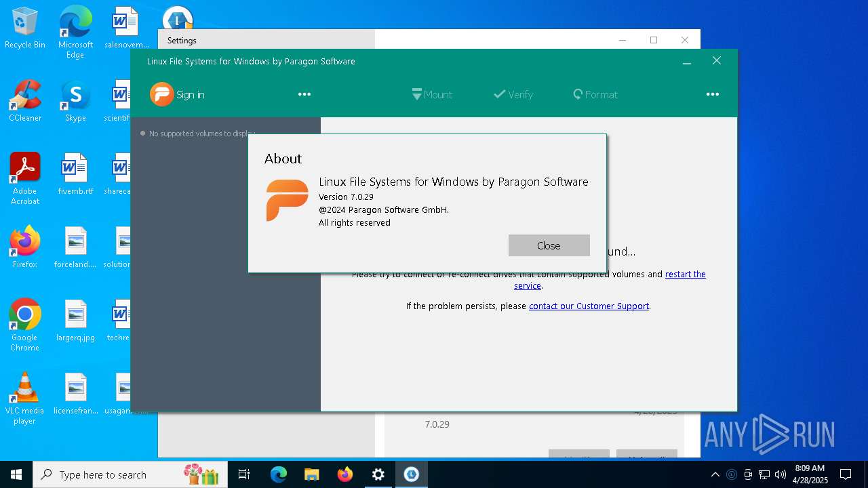The width and height of the screenshot is (868, 488).
Task: Click the Paragon logo in About dialog
Action: coord(287,200)
